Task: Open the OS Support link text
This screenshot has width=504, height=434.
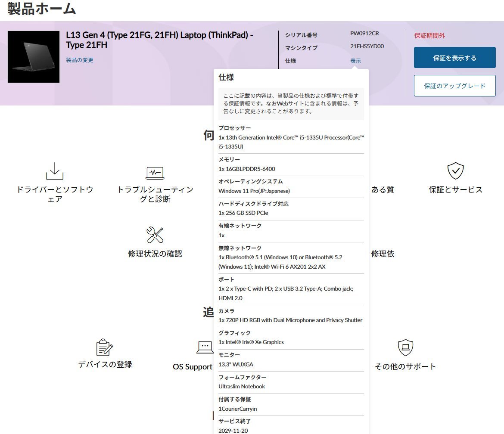Action: coord(193,366)
